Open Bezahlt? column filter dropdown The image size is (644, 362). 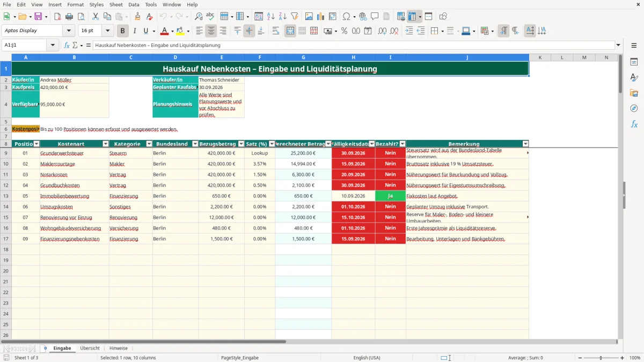(x=402, y=144)
